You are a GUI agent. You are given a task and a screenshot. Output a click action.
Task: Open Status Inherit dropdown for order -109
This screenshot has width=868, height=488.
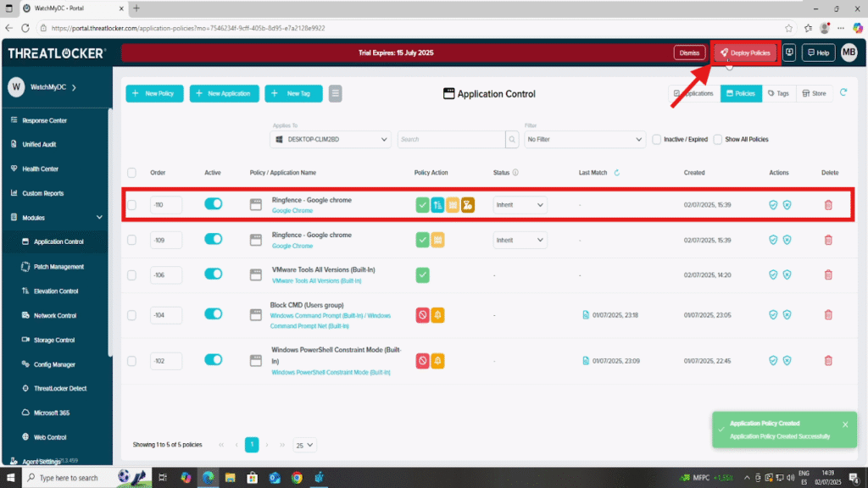tap(520, 240)
